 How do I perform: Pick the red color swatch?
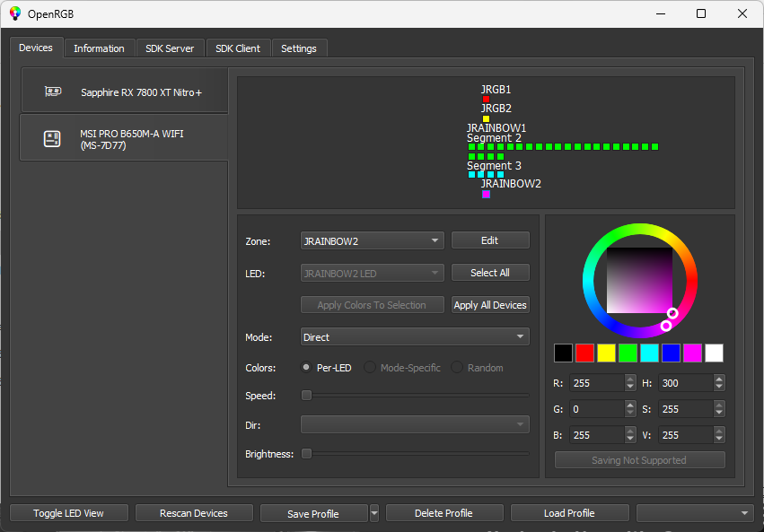pyautogui.click(x=584, y=353)
